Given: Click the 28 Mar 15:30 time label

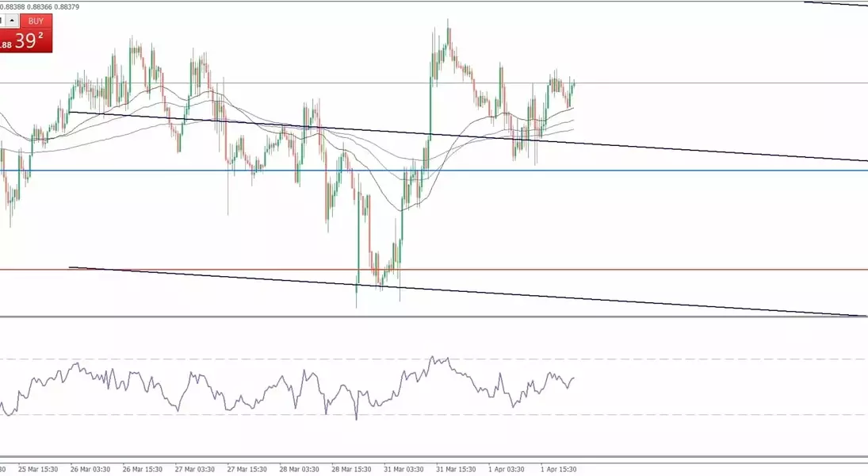Looking at the screenshot, I should (x=351, y=470).
